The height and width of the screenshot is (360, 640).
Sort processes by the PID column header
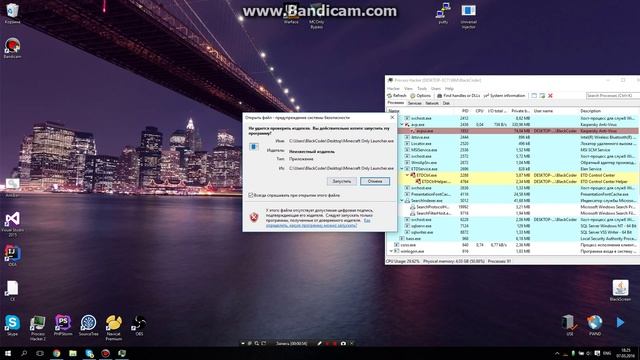[x=465, y=111]
